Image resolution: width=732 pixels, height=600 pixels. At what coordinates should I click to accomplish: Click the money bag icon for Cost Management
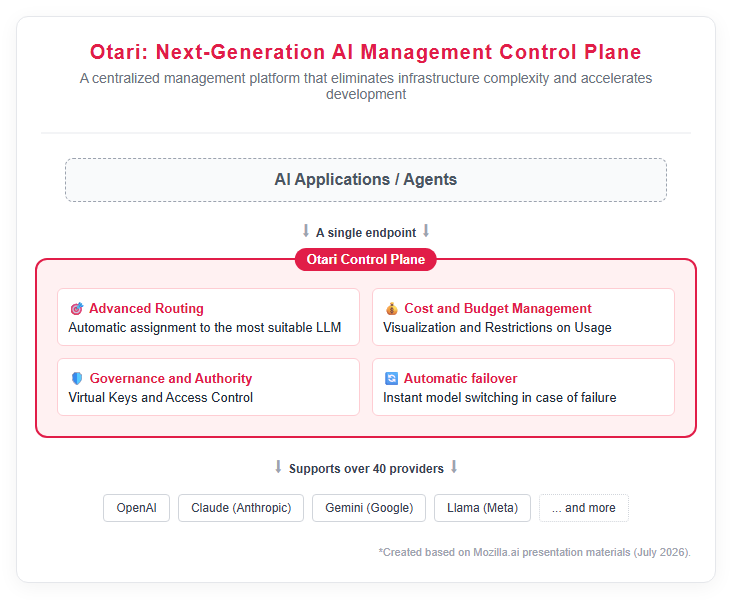392,309
